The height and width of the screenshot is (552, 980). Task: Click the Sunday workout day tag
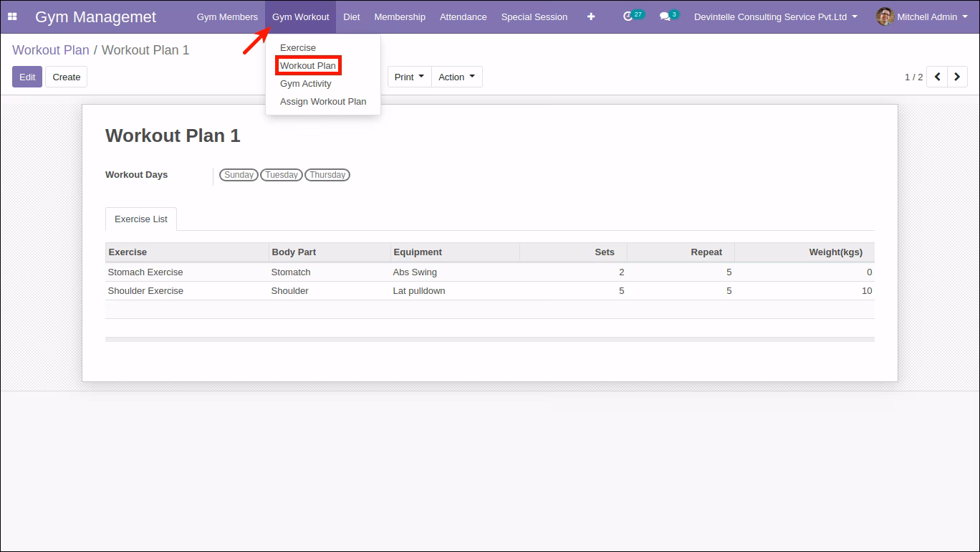click(239, 175)
